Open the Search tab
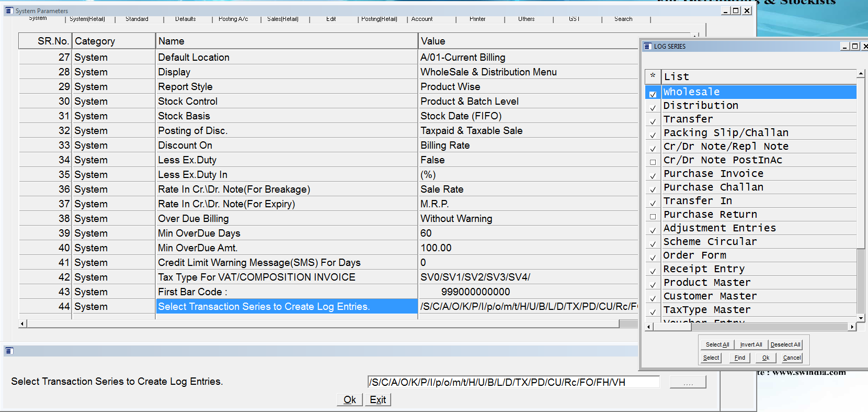The height and width of the screenshot is (412, 868). (623, 19)
